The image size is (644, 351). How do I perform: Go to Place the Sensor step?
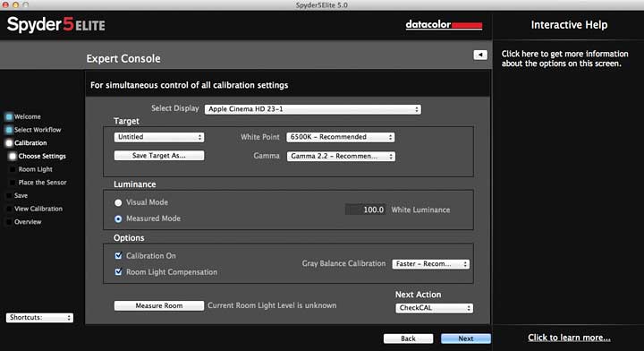pyautogui.click(x=42, y=183)
